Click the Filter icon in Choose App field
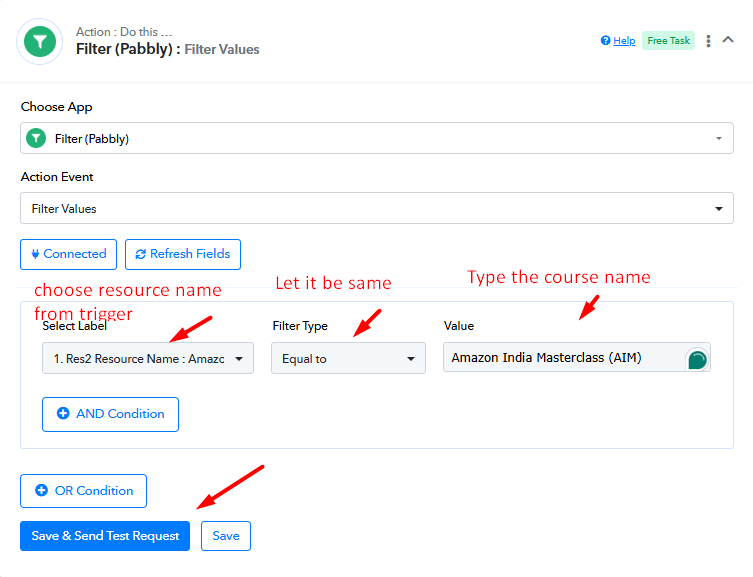753x577 pixels. 36,138
